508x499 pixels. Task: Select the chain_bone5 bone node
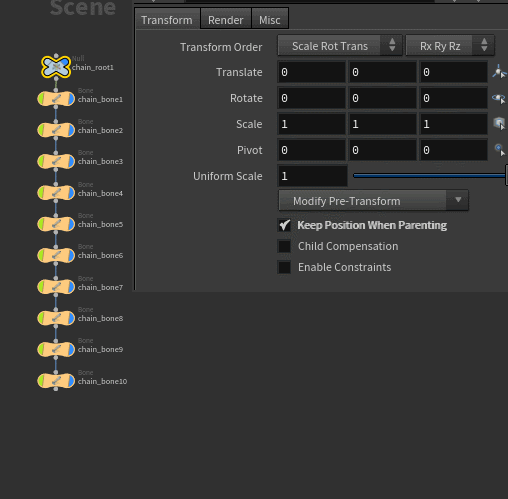(x=56, y=224)
